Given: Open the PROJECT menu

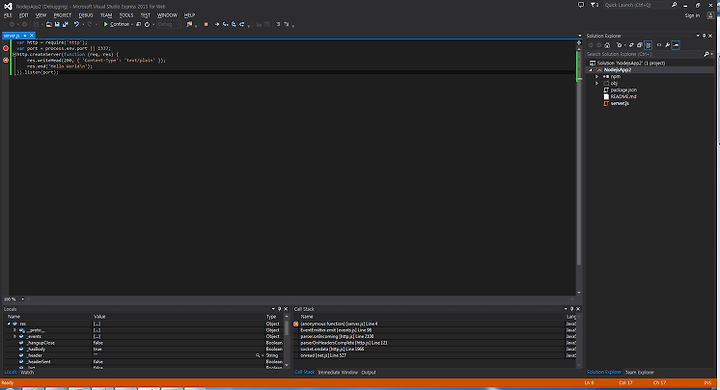Looking at the screenshot, I should click(62, 15).
